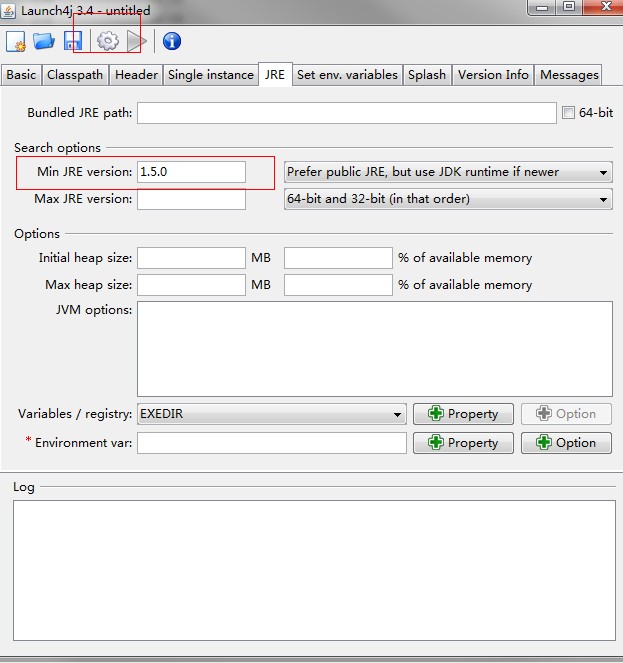Screen dimensions: 623x663
Task: Save the configuration with the floppy disk icon
Action: 73,41
